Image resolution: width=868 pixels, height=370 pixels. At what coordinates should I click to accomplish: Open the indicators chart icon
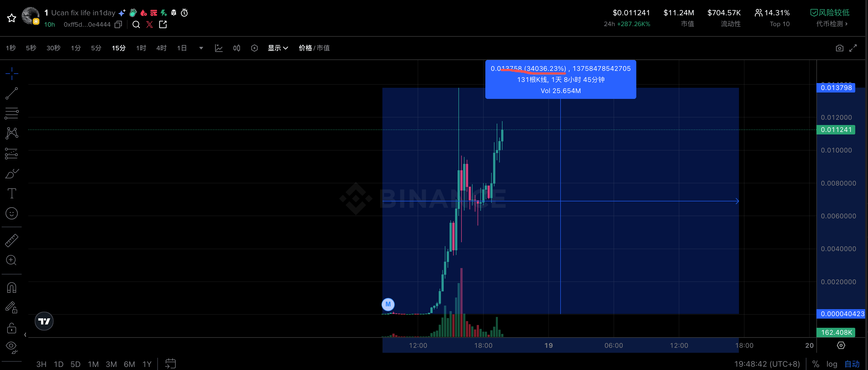219,48
